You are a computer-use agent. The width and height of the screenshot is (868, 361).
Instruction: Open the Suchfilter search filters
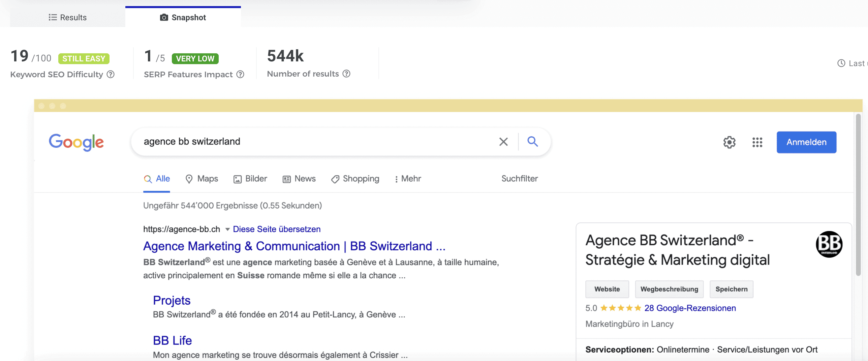[x=519, y=179]
